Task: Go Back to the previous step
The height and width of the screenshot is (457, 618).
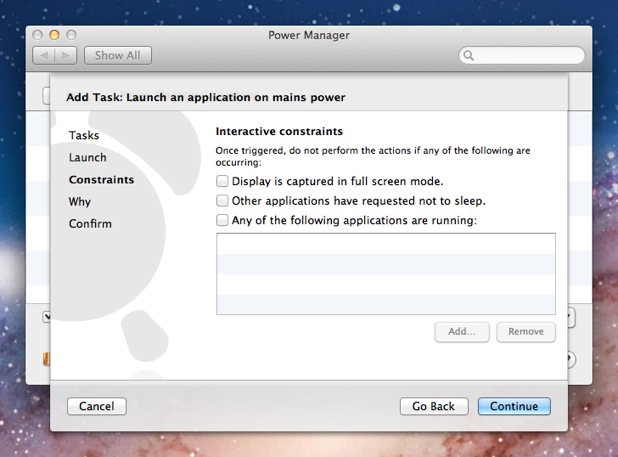Action: point(434,406)
